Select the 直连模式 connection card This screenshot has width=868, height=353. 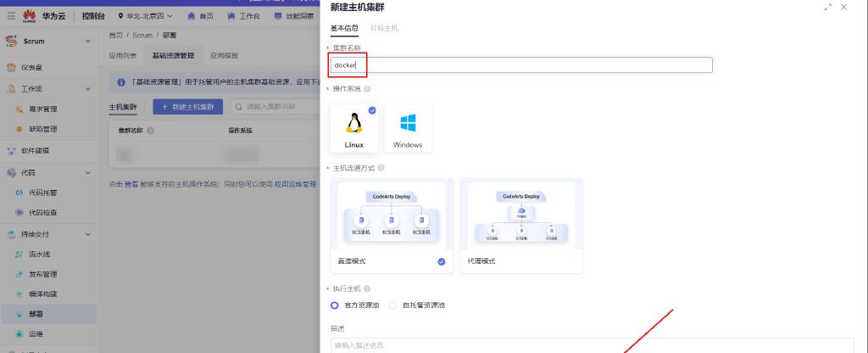pos(392,226)
